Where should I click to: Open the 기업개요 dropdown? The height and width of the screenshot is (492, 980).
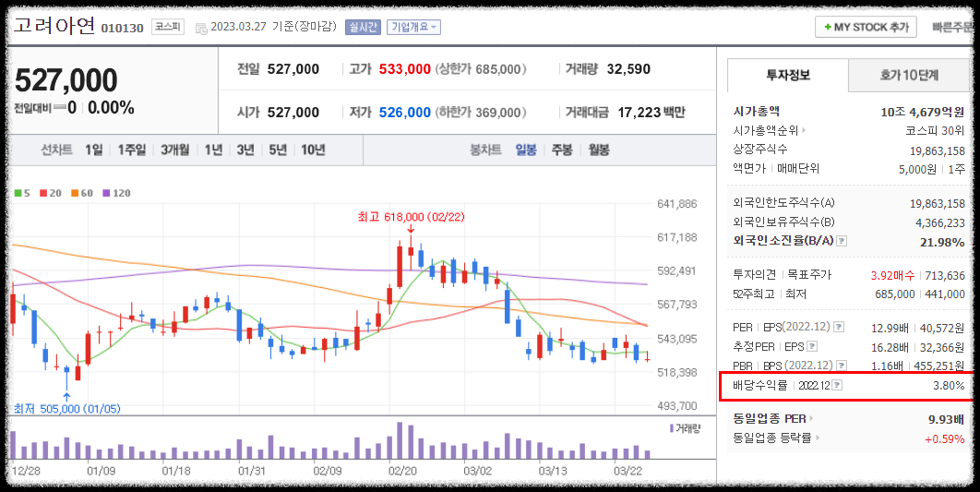[413, 28]
